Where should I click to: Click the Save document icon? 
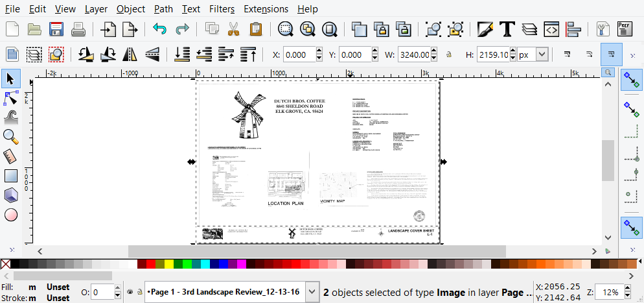tap(56, 29)
